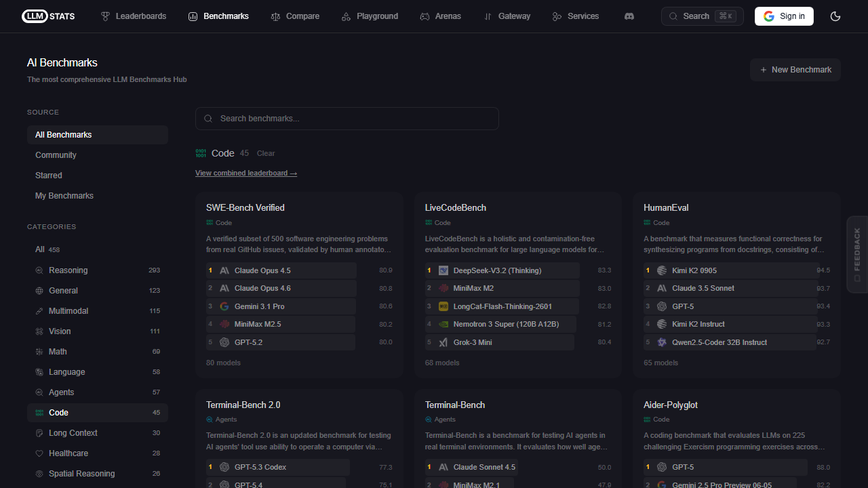Image resolution: width=868 pixels, height=488 pixels.
Task: Click the globe icon next to General
Action: point(41,290)
